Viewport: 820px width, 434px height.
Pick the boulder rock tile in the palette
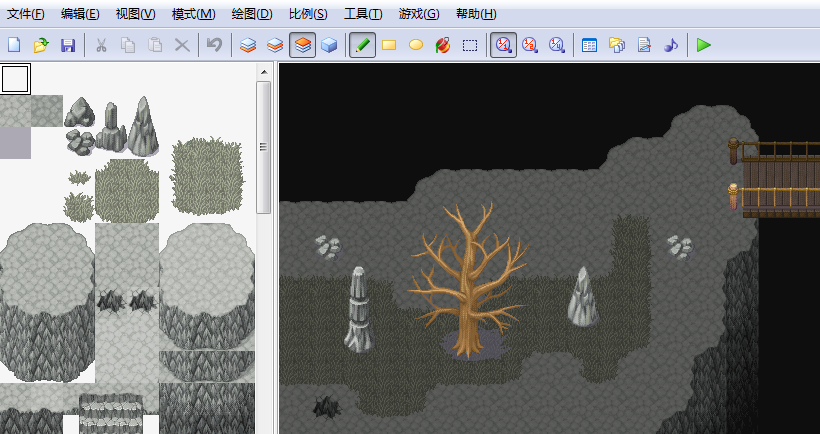click(x=79, y=111)
